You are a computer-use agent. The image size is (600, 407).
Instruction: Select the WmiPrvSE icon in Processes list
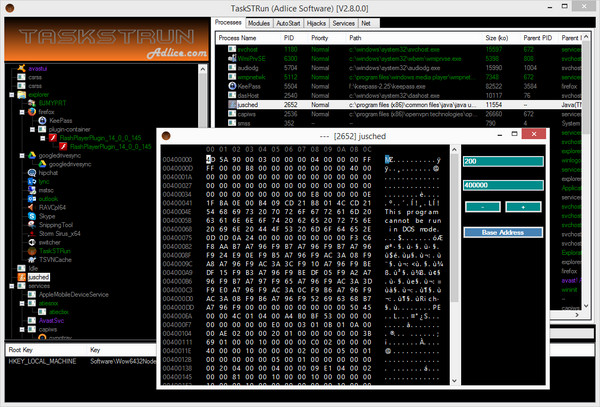(232, 59)
